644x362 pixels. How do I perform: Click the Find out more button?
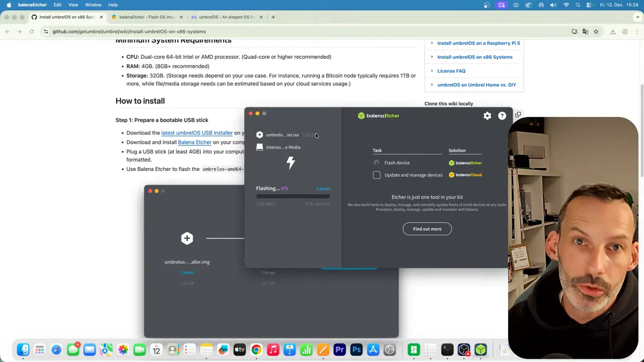point(427,229)
